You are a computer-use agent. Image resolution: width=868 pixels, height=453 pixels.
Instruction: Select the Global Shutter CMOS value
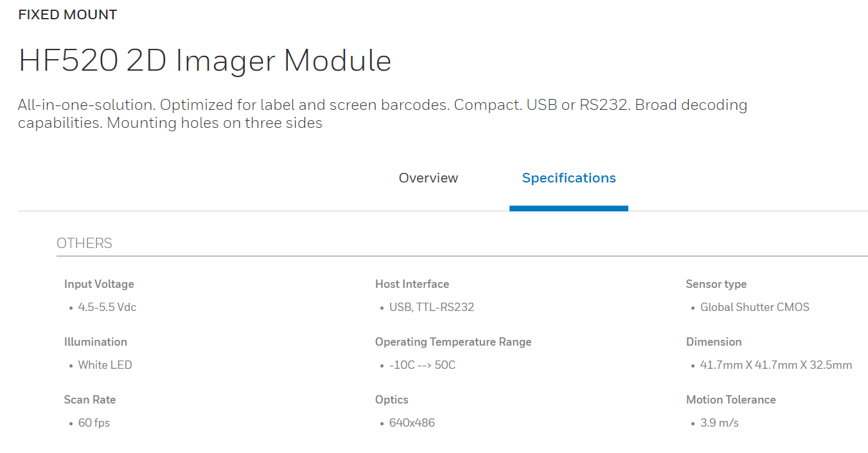[x=755, y=307]
